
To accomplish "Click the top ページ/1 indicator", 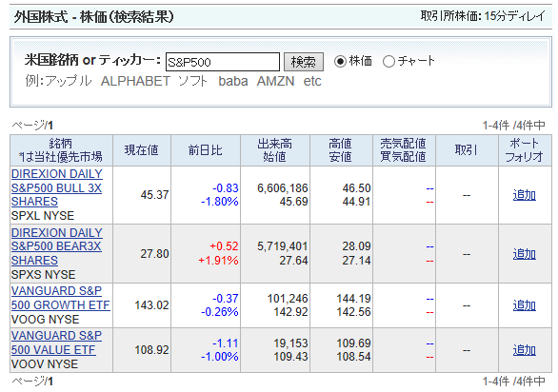I will tap(32, 126).
